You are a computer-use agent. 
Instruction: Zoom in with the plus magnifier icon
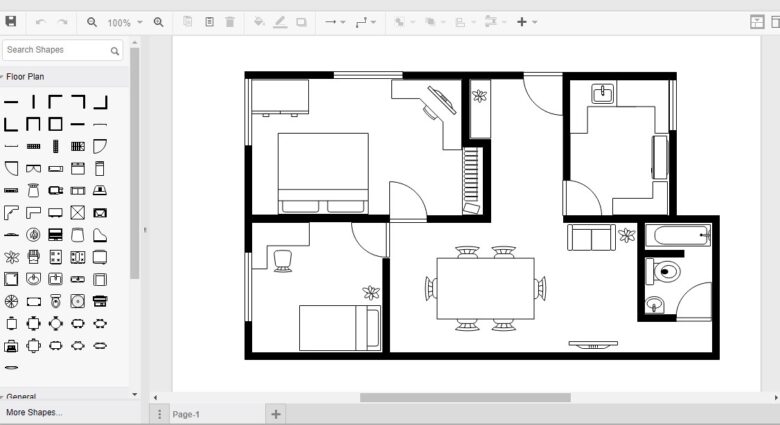159,22
